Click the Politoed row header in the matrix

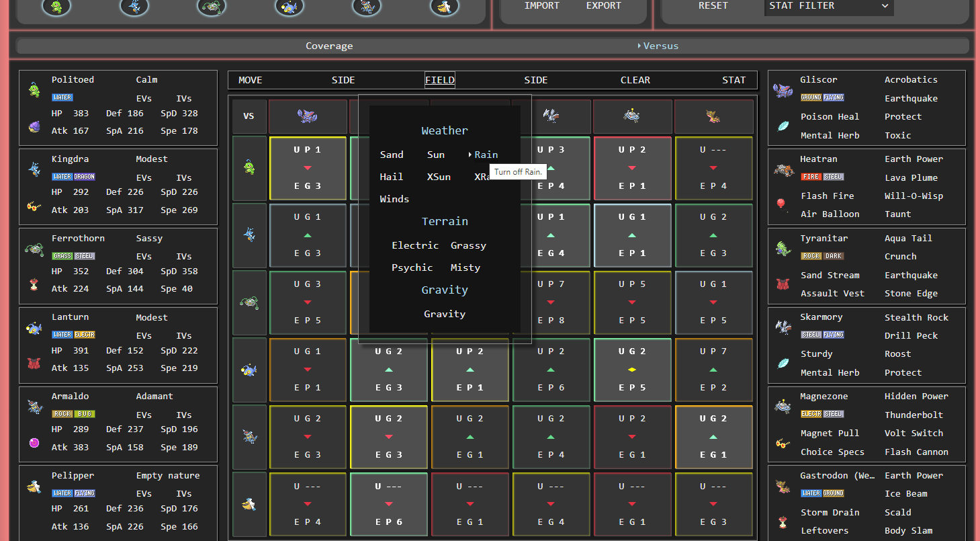point(249,167)
